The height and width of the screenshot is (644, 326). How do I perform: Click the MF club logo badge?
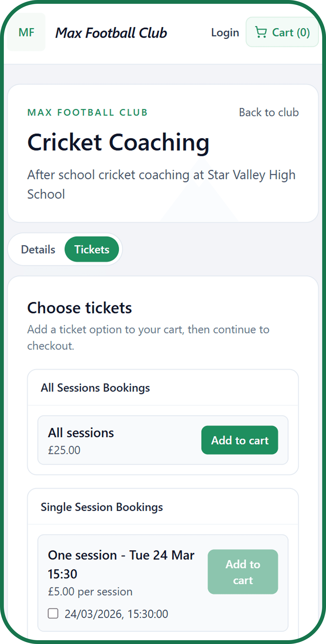pyautogui.click(x=26, y=32)
